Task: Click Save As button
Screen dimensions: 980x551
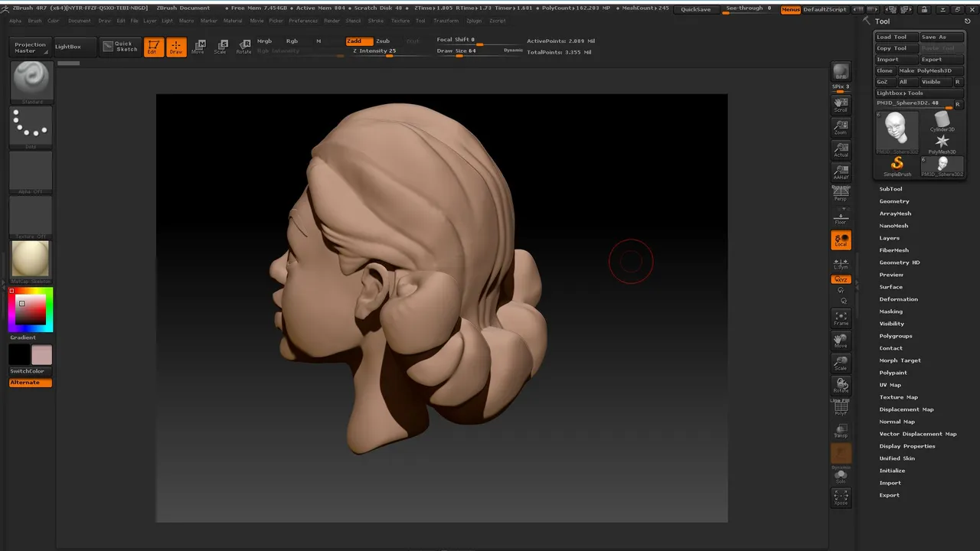Action: 941,37
